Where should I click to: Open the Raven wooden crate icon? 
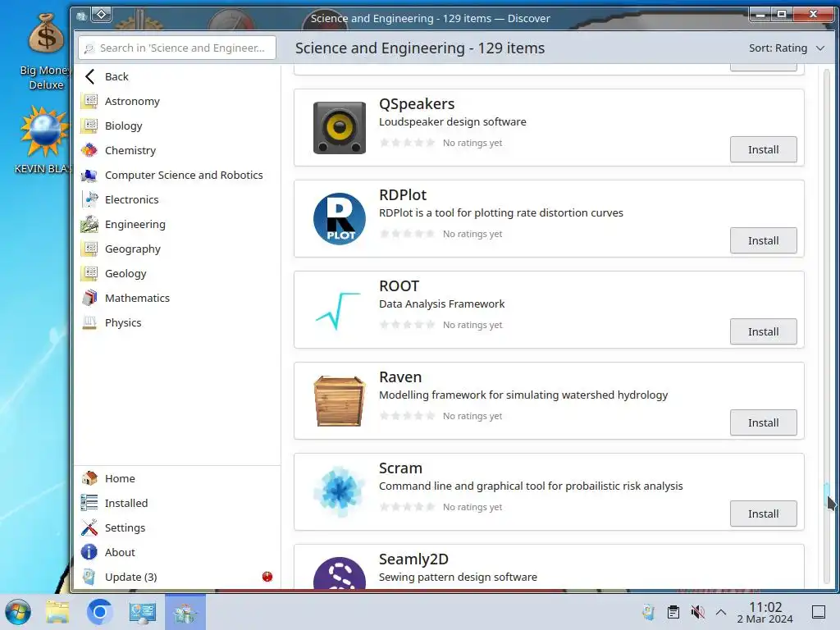click(x=339, y=401)
